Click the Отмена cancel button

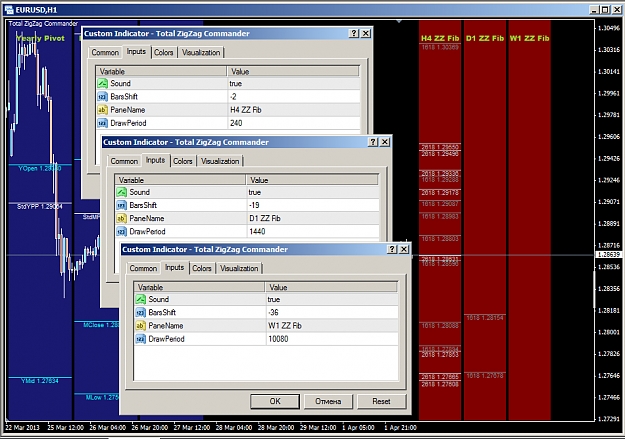(x=328, y=402)
